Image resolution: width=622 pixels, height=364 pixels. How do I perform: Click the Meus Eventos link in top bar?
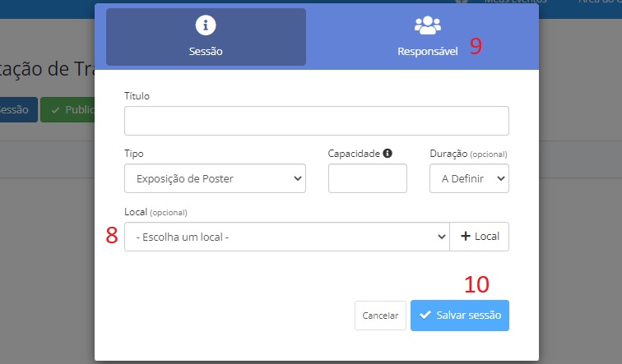515,2
